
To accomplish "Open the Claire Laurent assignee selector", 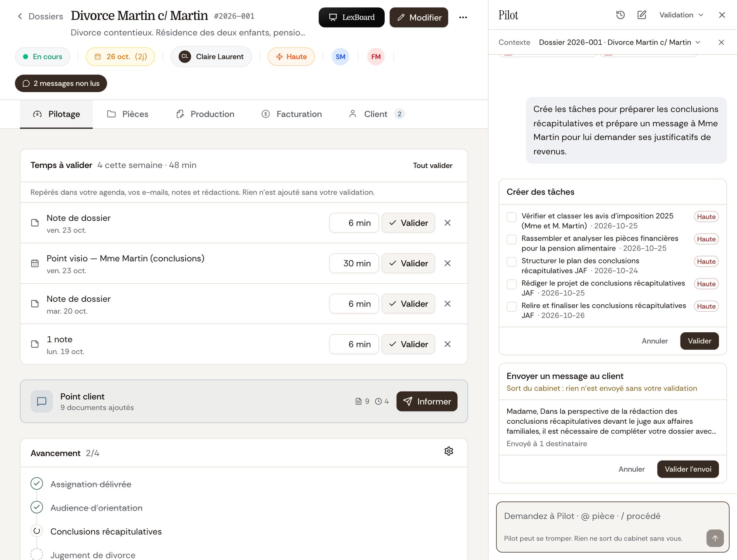I will click(211, 57).
